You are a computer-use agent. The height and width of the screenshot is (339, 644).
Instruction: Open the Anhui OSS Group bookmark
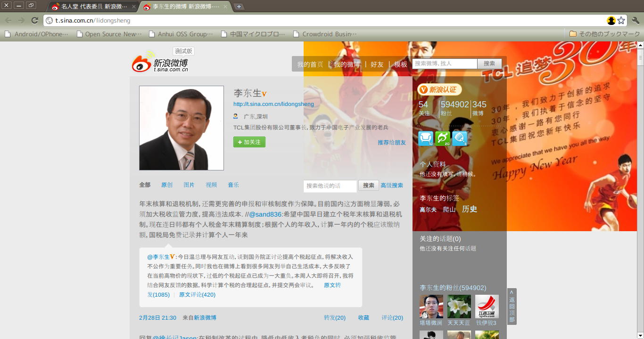click(x=181, y=34)
